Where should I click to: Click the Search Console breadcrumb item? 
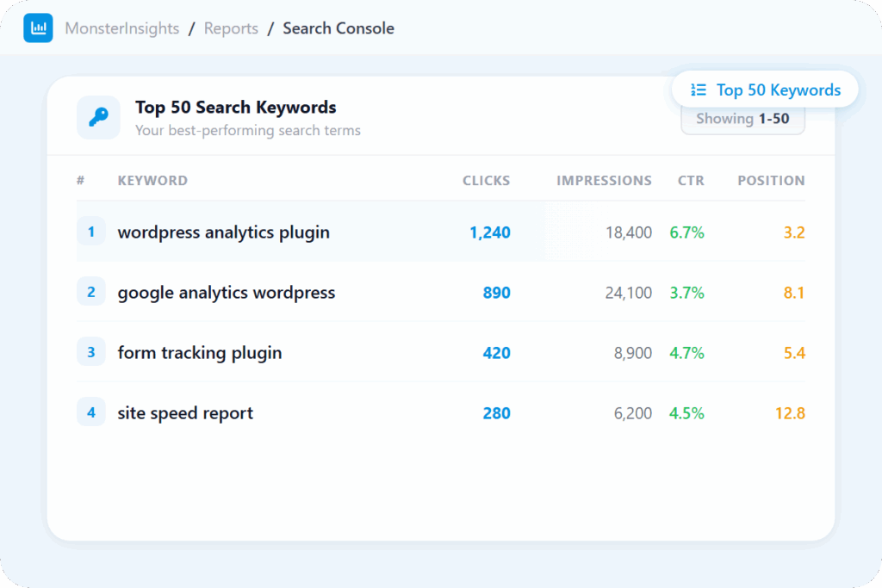tap(339, 28)
